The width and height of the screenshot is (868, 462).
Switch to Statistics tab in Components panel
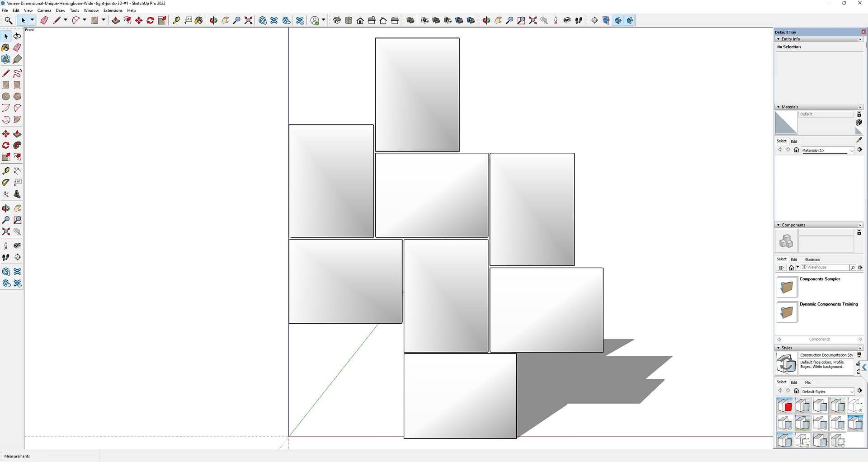pos(812,259)
